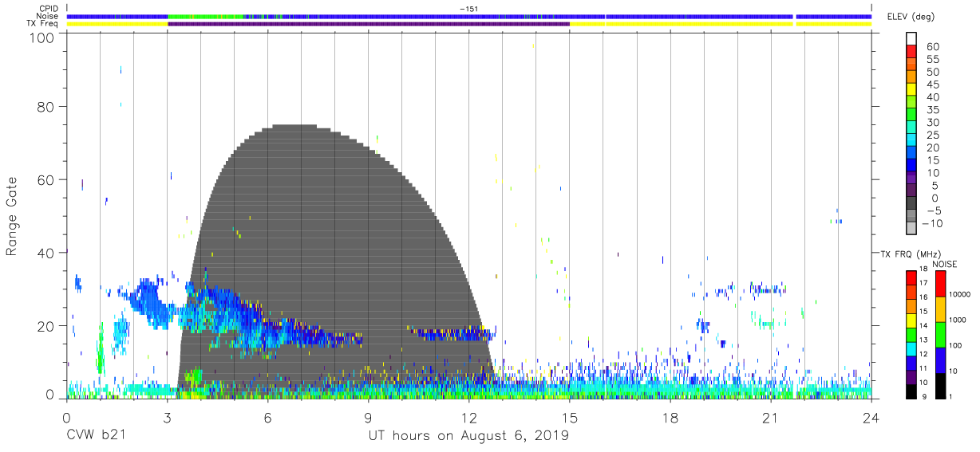Click the '6' UT hour tick label
Screen dimensions: 980x452
(267, 417)
